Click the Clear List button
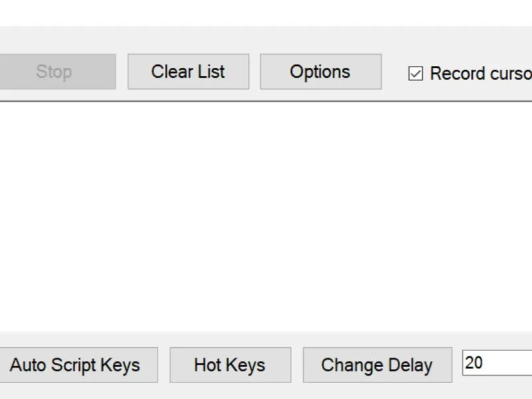The height and width of the screenshot is (399, 532). 188,72
